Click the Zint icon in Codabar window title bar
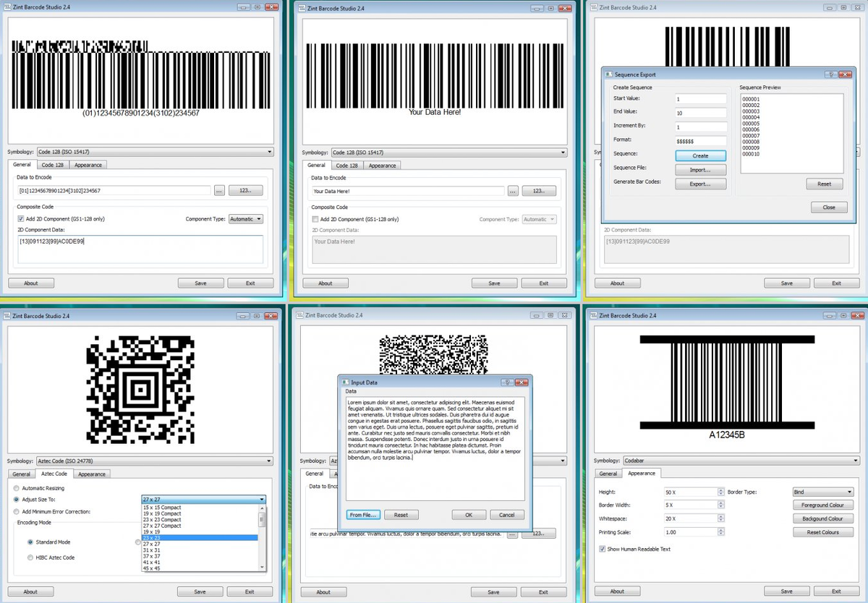The width and height of the screenshot is (868, 603). tap(595, 315)
